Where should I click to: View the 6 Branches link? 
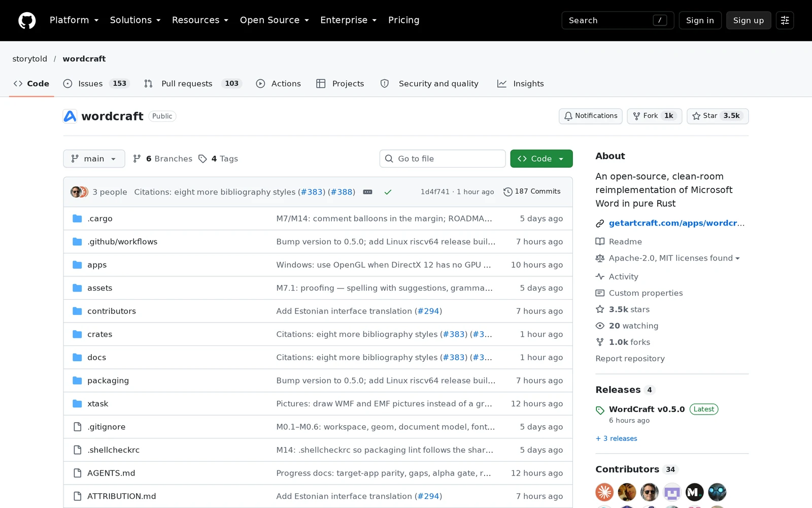tap(163, 158)
